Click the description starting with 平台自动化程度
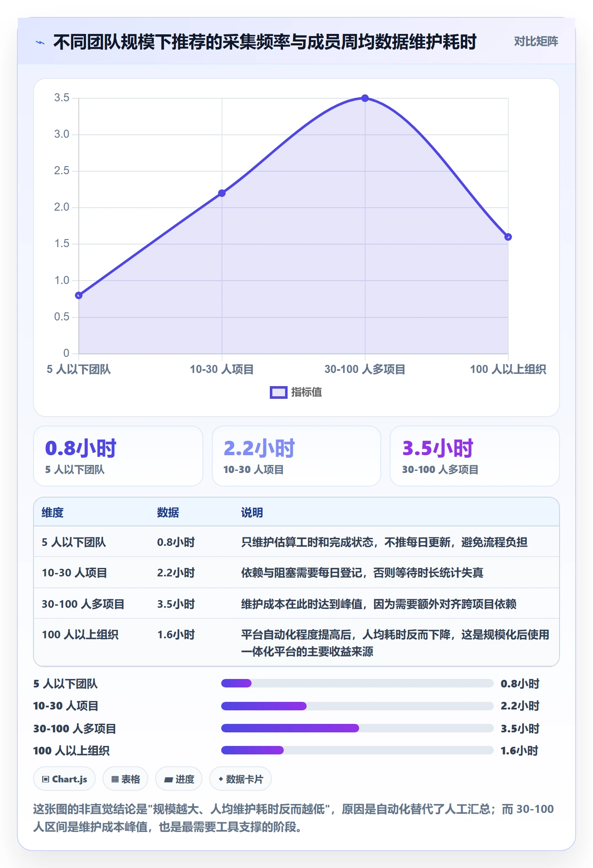 (395, 643)
